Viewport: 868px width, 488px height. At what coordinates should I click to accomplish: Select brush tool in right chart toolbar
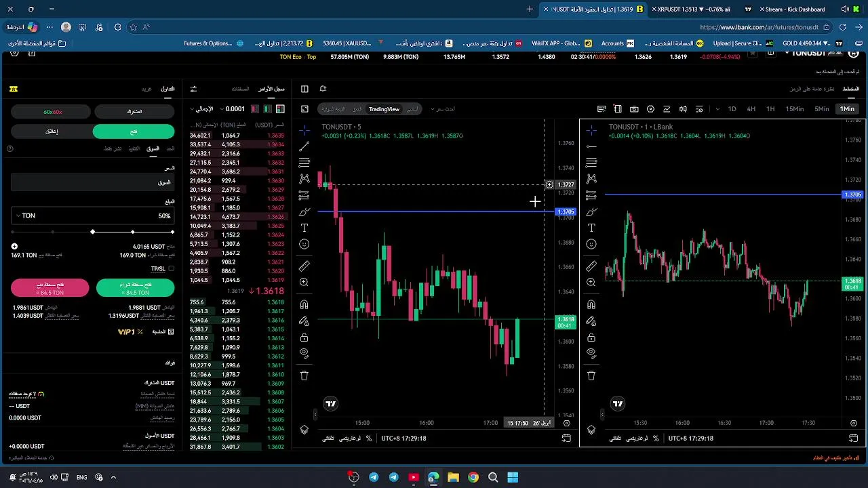pos(591,211)
